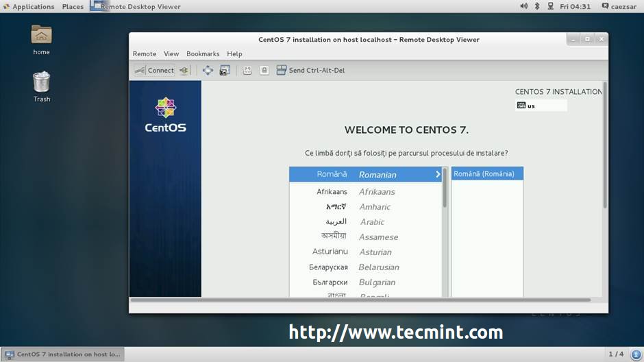Open the View menu
The image size is (644, 362).
click(x=171, y=54)
